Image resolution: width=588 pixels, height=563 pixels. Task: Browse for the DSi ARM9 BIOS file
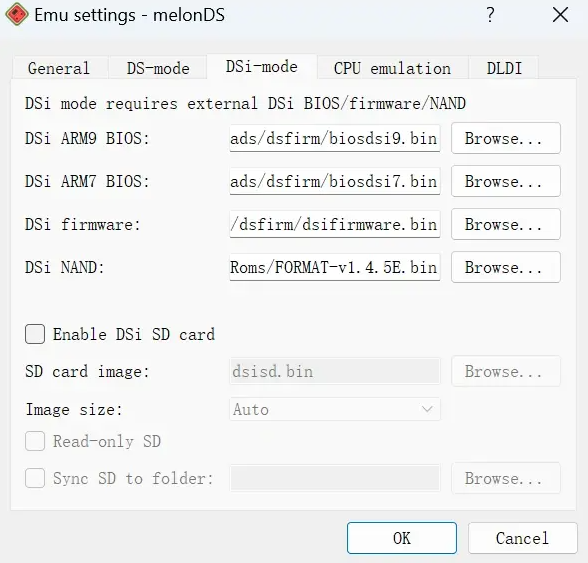point(506,138)
